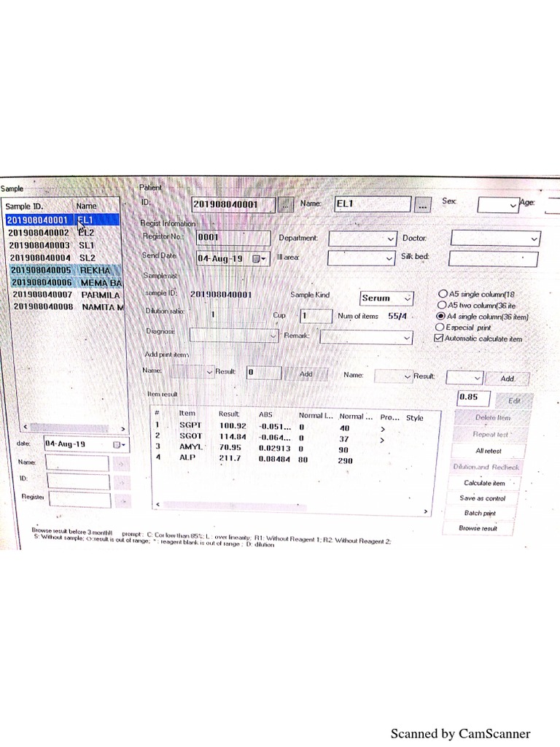The width and height of the screenshot is (560, 747).
Task: Select the ALP result row
Action: click(x=295, y=459)
